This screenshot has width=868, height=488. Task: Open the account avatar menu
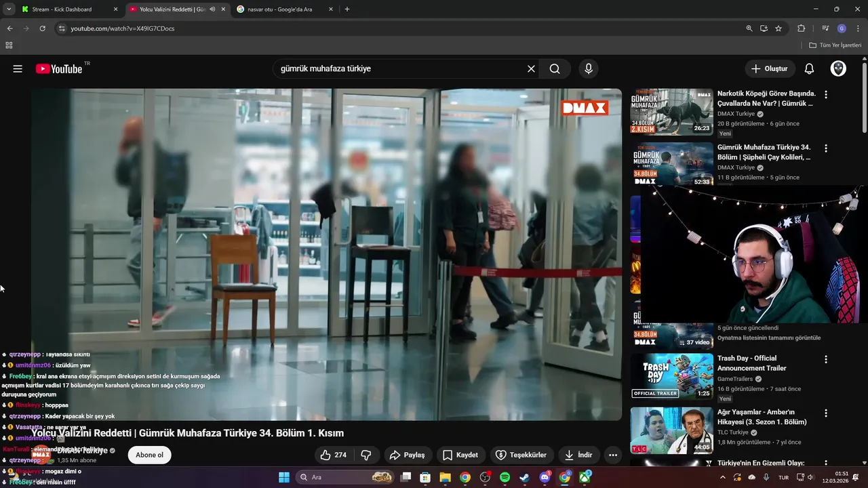838,68
